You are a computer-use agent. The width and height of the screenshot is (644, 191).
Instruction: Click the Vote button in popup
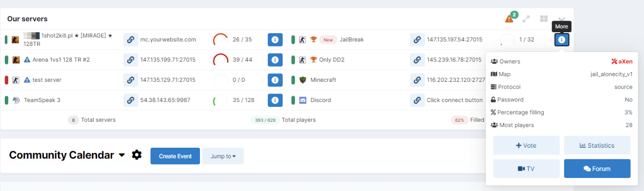pos(526,145)
